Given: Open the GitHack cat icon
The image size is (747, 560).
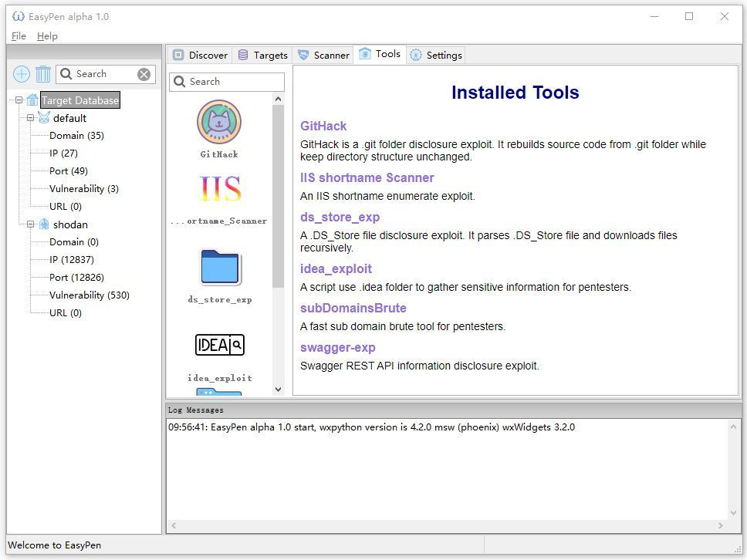Looking at the screenshot, I should [219, 122].
